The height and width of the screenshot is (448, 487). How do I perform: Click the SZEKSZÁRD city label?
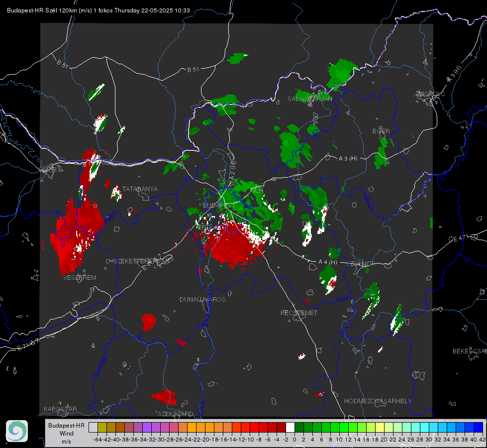[176, 414]
